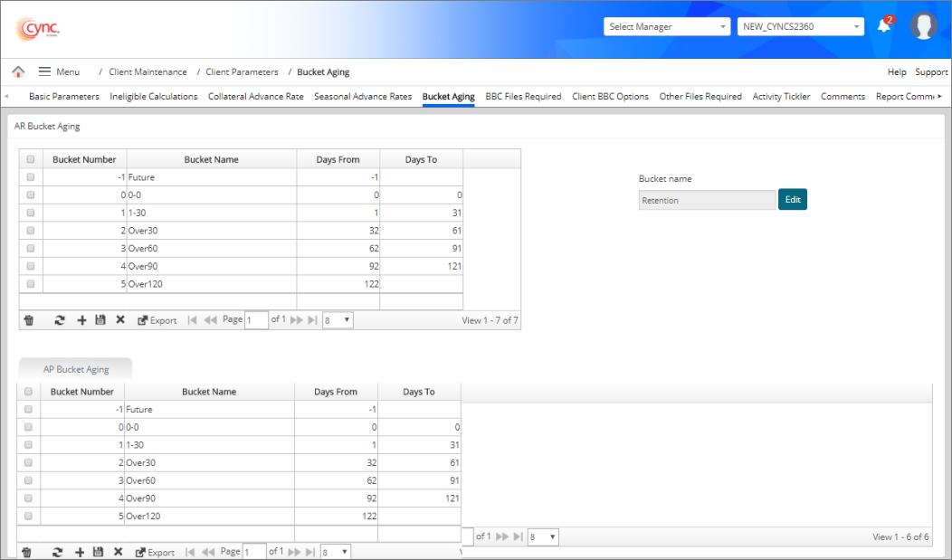Open the Support link
This screenshot has height=560, width=952.
click(931, 72)
